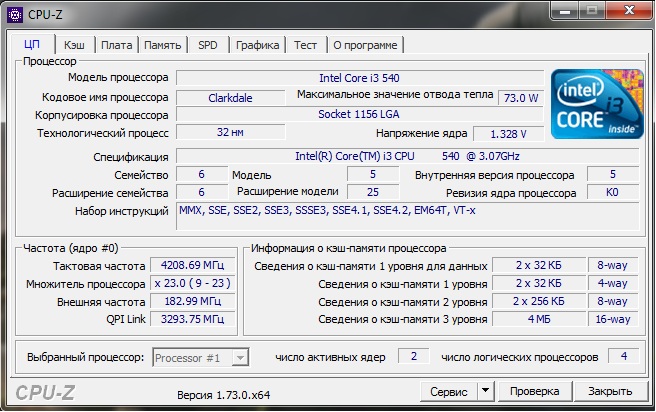The image size is (656, 412).
Task: Open the Кэш tab
Action: [x=74, y=45]
